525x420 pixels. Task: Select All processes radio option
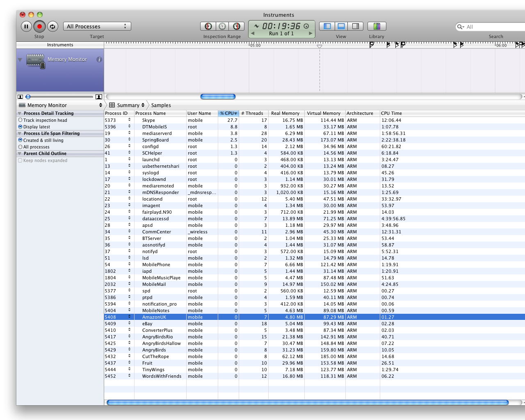(21, 147)
